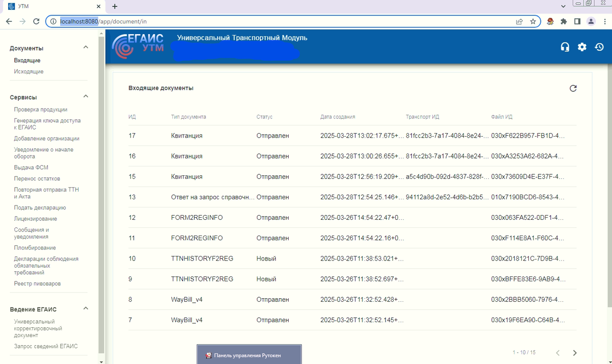Collapse the Ведение ЕГАИС section

pyautogui.click(x=86, y=308)
